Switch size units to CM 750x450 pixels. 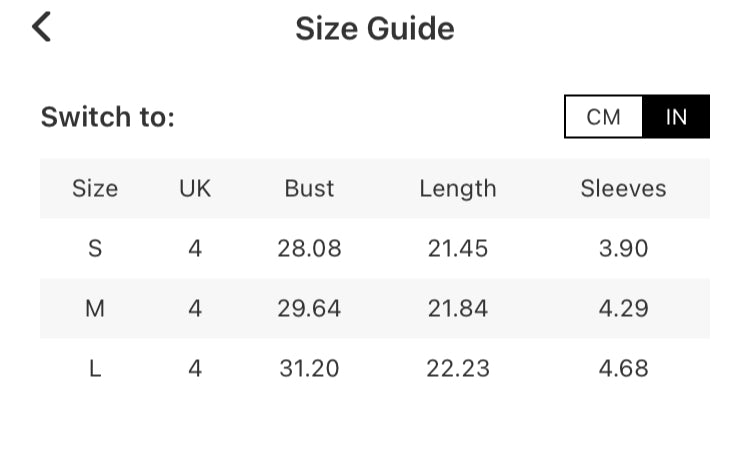603,117
